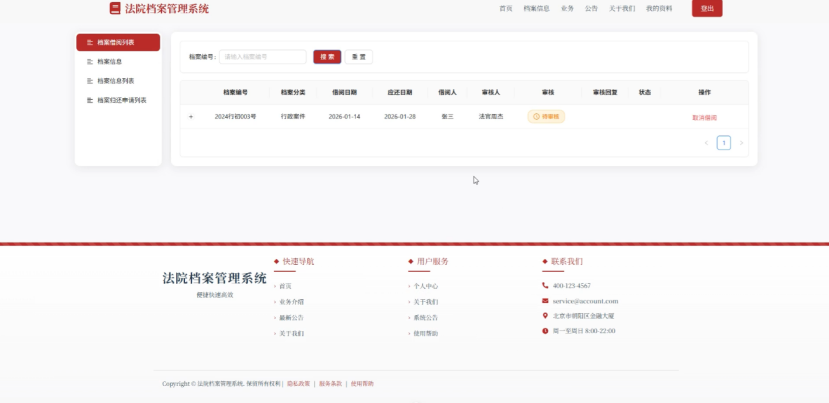The image size is (829, 403).
Task: Click the diamond icon beside 快捷导航
Action: click(x=276, y=261)
